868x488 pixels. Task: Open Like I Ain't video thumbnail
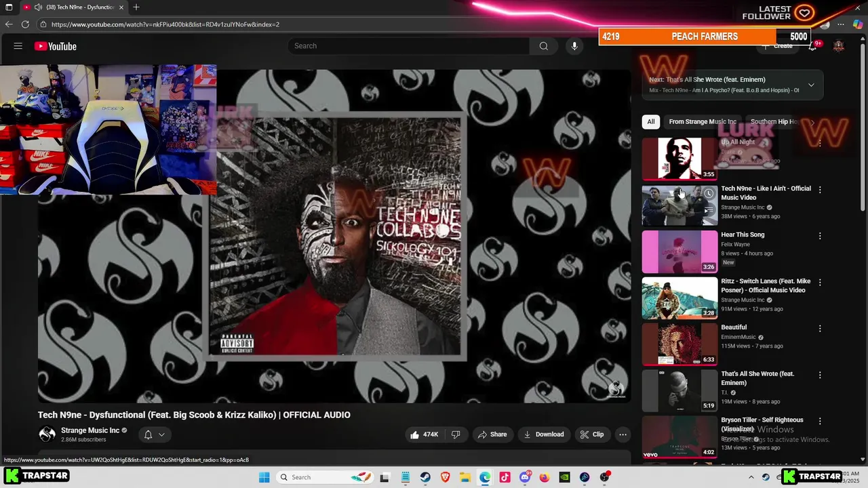click(x=679, y=205)
